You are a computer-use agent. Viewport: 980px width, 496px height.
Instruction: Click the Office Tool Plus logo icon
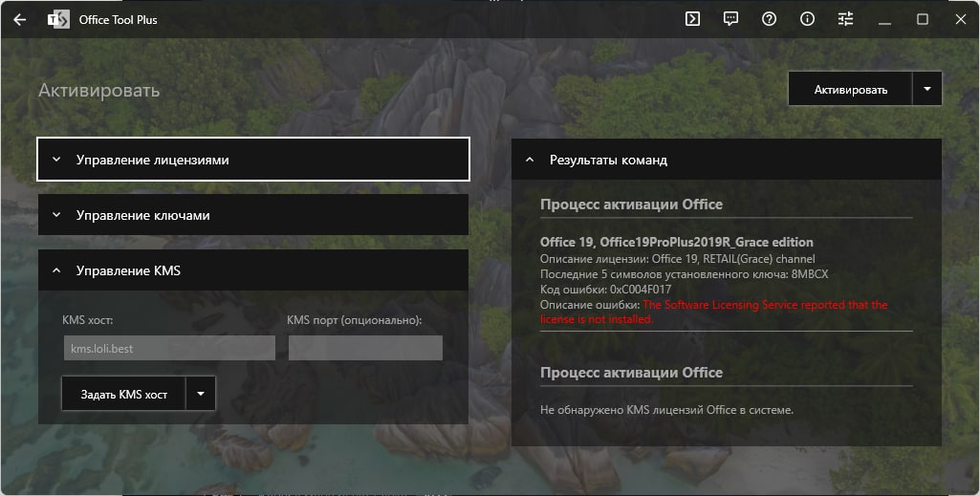pos(58,19)
